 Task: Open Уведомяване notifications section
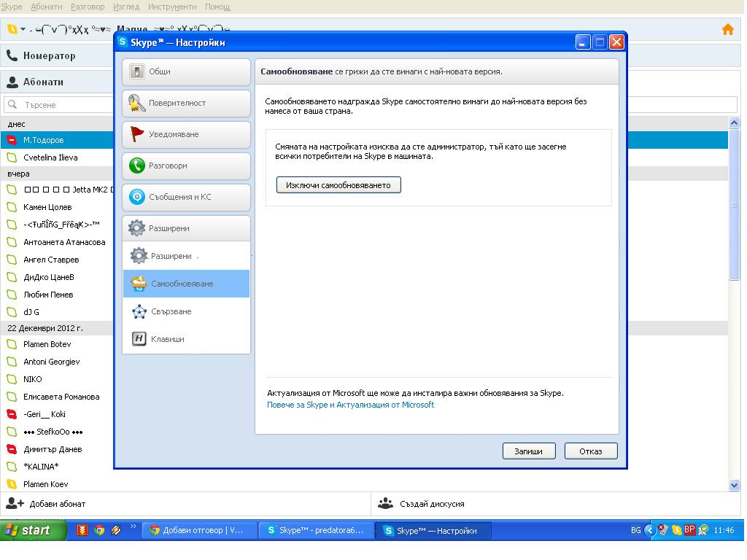(x=186, y=134)
